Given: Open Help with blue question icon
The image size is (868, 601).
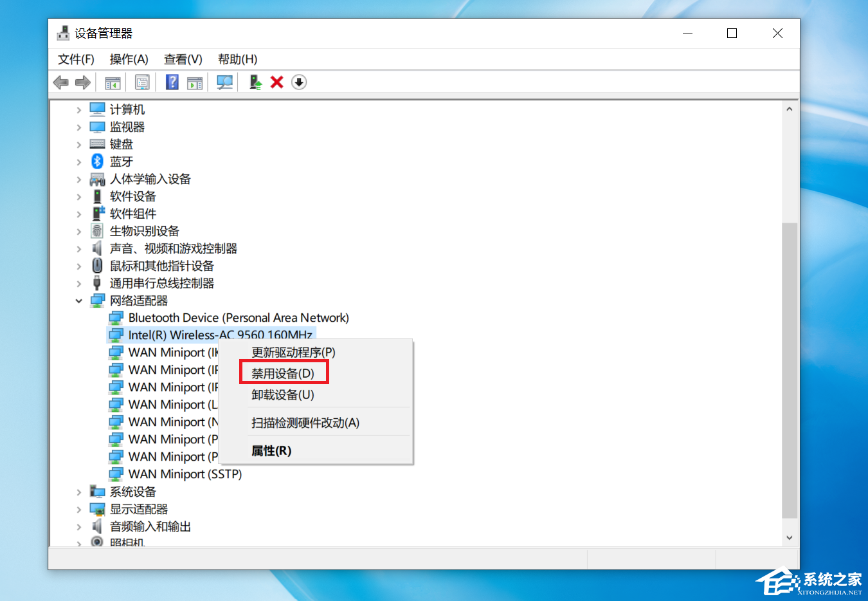Looking at the screenshot, I should pyautogui.click(x=172, y=82).
